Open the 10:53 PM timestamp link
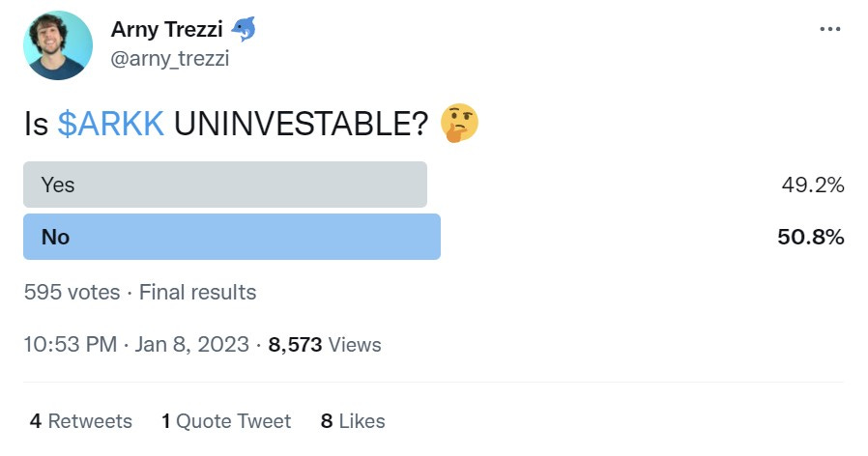The image size is (868, 456). click(71, 344)
